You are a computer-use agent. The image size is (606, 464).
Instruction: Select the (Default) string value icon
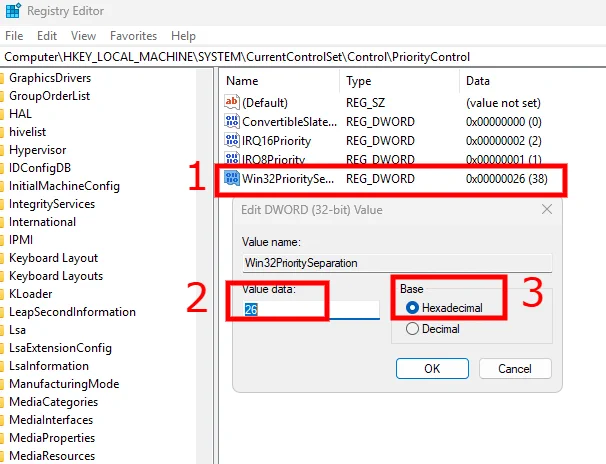click(232, 102)
